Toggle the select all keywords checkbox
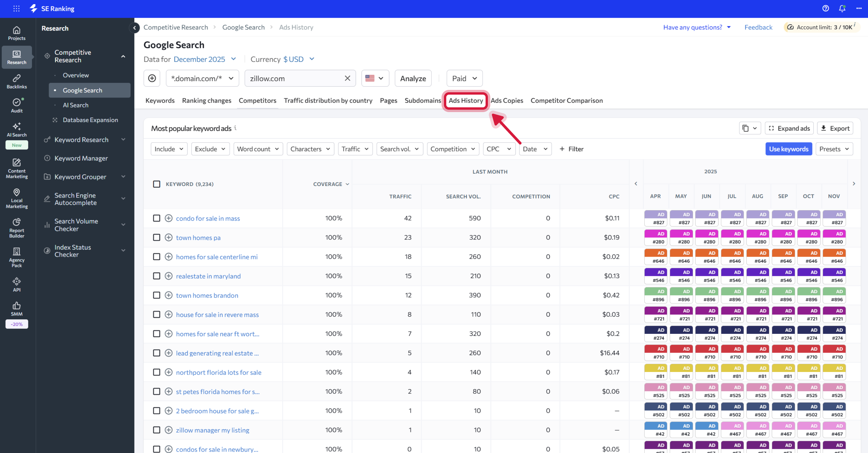Image resolution: width=868 pixels, height=453 pixels. [156, 184]
